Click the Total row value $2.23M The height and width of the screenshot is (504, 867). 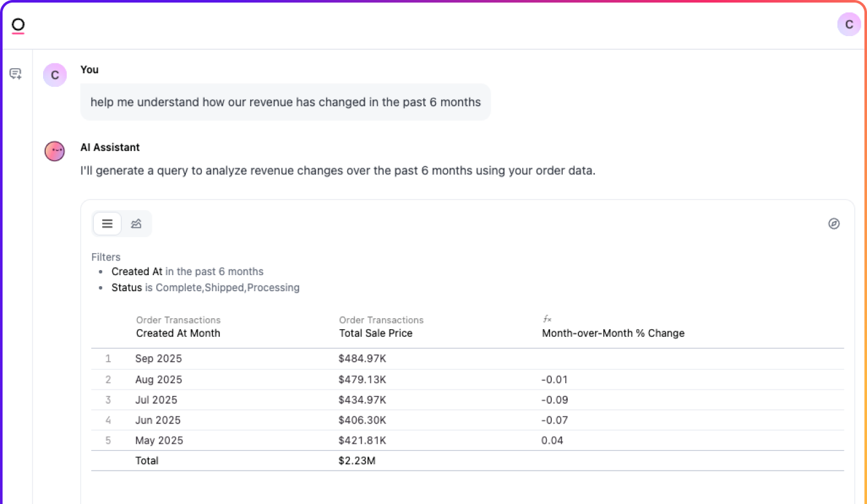coord(356,460)
